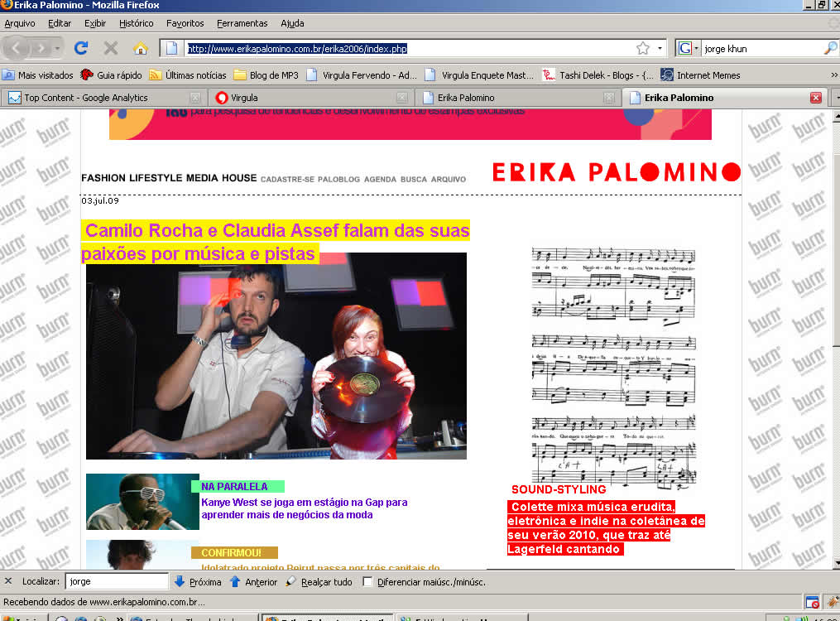
Task: Highlight all matches with Realçar tudo
Action: click(319, 582)
